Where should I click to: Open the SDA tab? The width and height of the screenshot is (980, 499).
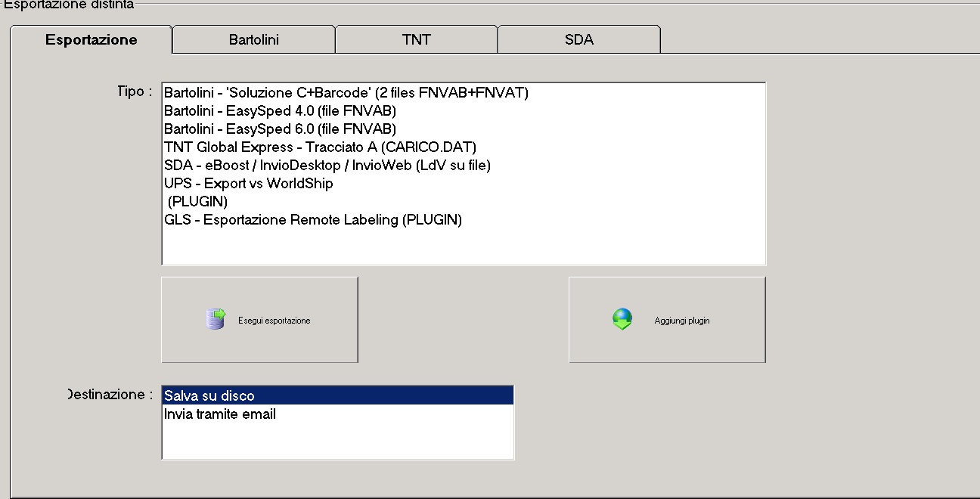(x=579, y=40)
